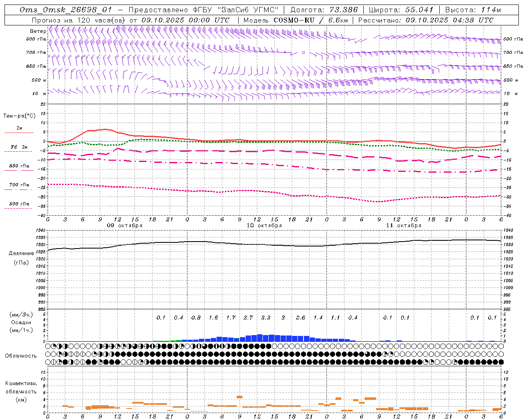Image resolution: width=525 pixels, height=420 pixels.
Task: Click the Широта: 55.041 value
Action: click(401, 10)
